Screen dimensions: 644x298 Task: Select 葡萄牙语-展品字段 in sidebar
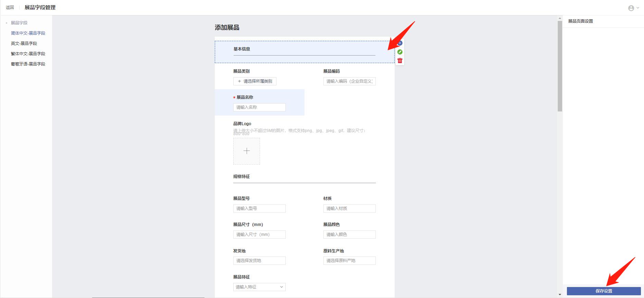(x=28, y=64)
